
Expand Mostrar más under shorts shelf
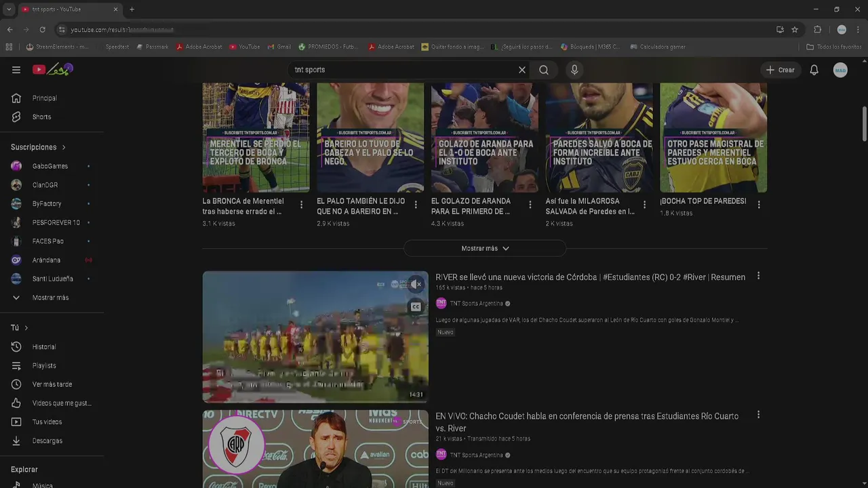coord(485,248)
